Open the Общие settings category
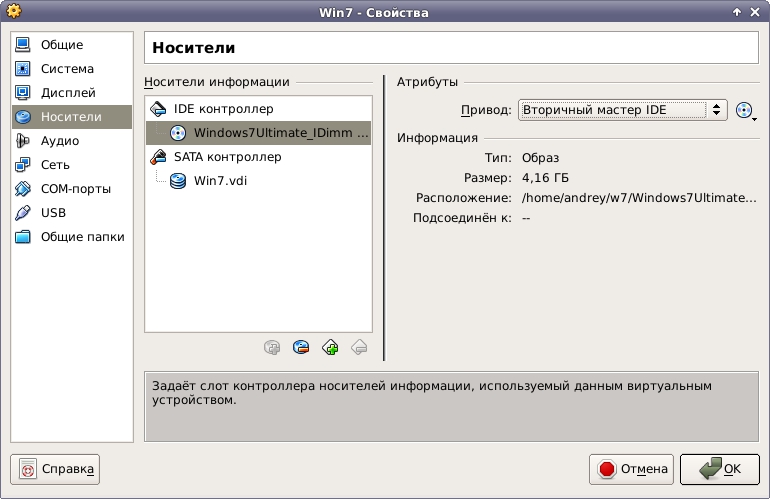Screen dimensions: 770x499 tap(72, 45)
